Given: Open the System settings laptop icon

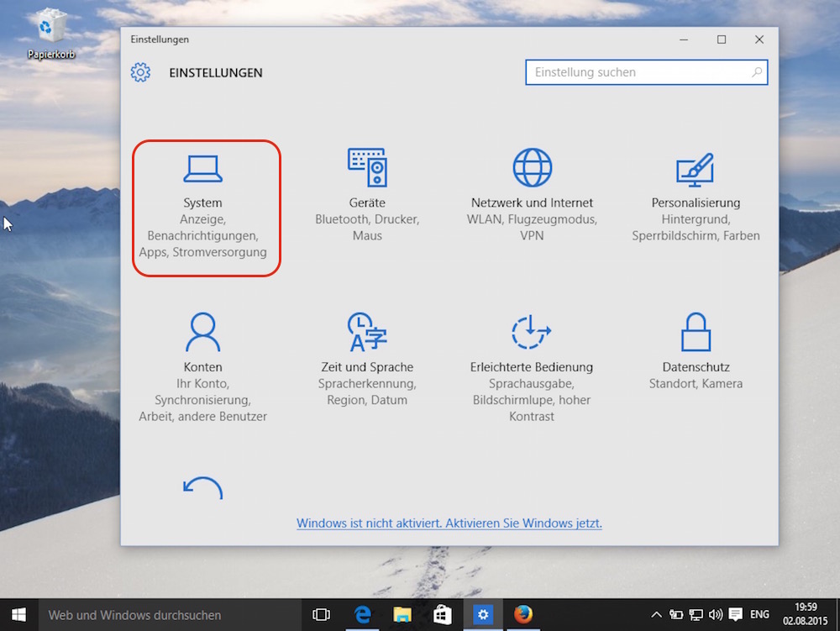Looking at the screenshot, I should 202,169.
